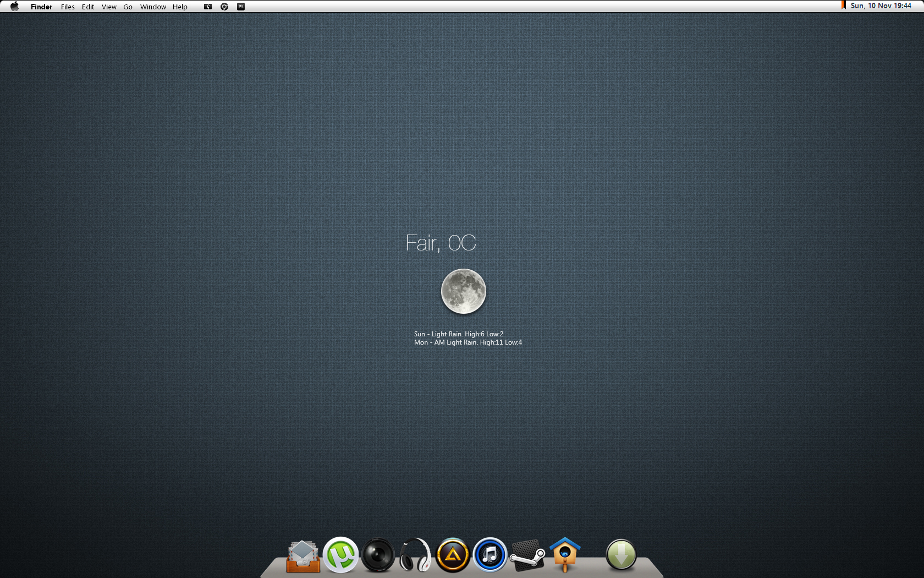Click the Photoshop icon in the menu bar

pos(241,7)
